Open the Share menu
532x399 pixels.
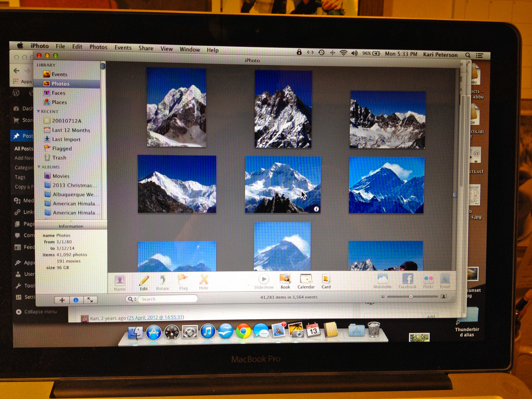pos(146,48)
